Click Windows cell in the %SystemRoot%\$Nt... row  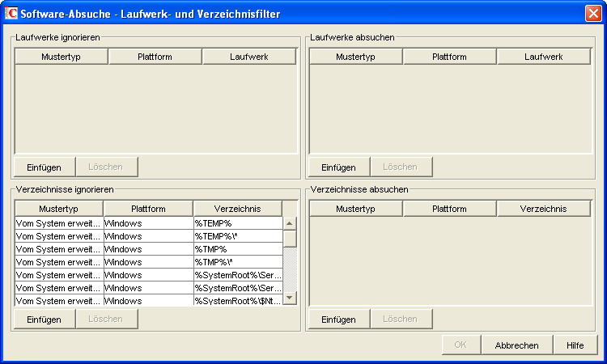click(148, 301)
